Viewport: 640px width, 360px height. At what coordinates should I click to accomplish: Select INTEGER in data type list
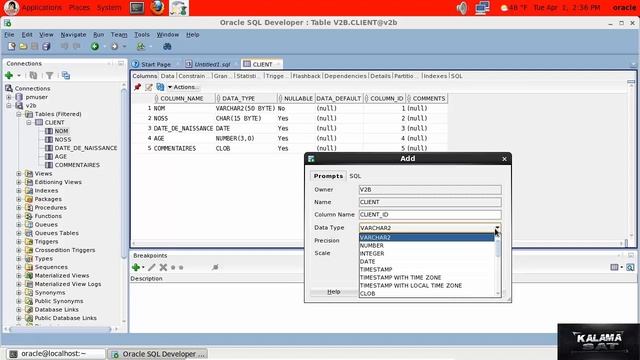point(426,253)
